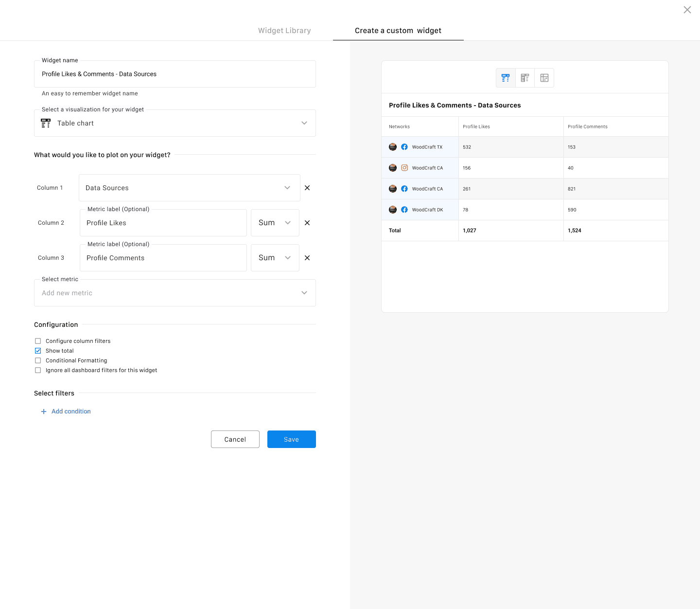Remove the Profile Likes column with X
Viewport: 700px width, 609px height.
pos(307,223)
